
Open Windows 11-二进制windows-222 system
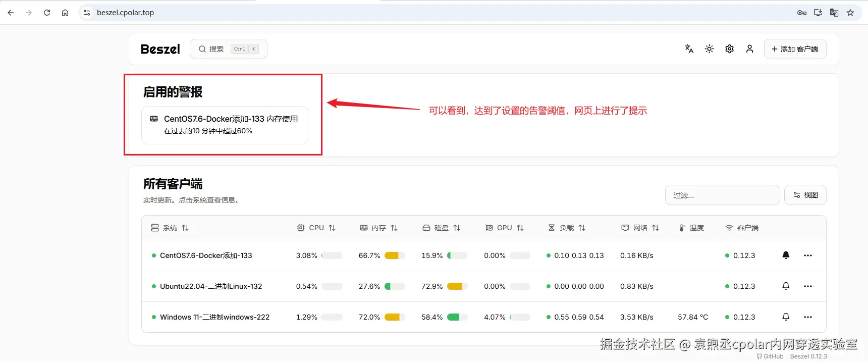click(214, 317)
